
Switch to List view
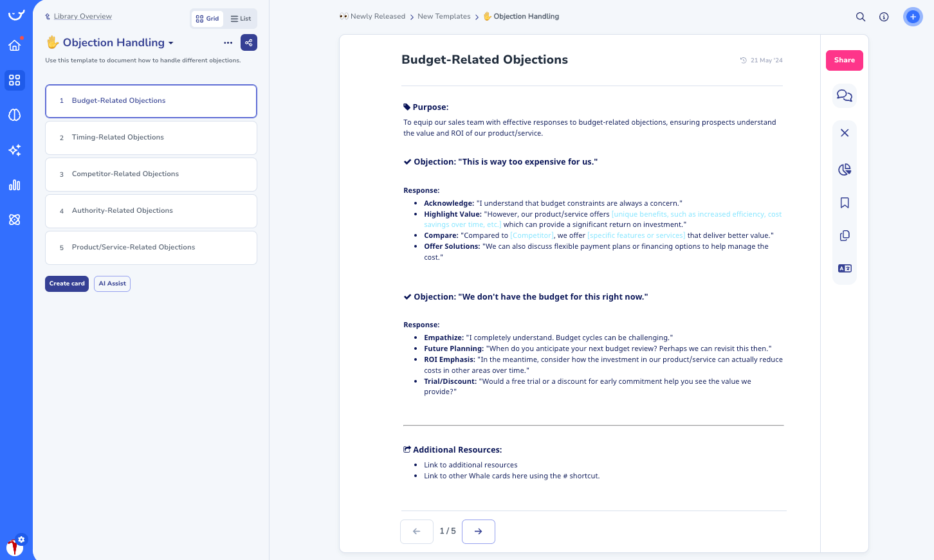(240, 18)
